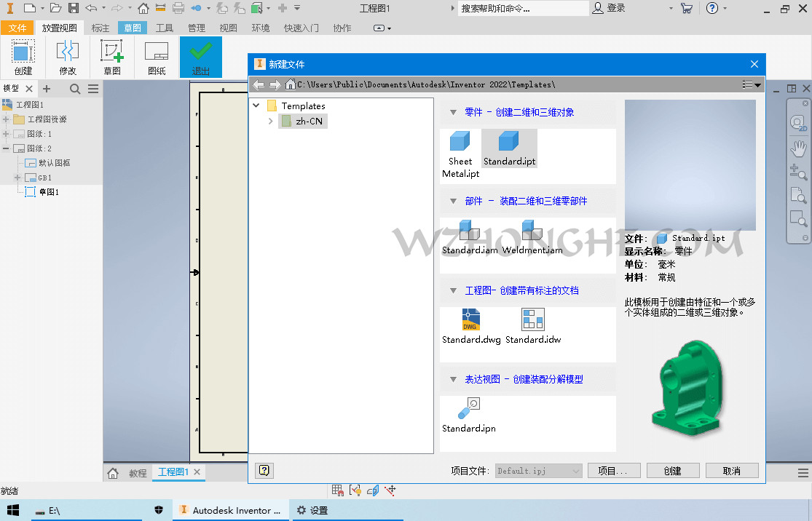Toggle snap to grid in status bar

coord(337,490)
